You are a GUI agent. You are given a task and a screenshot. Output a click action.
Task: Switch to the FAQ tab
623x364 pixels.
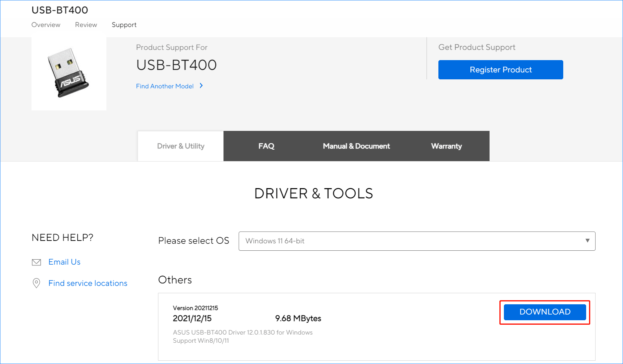pos(266,146)
